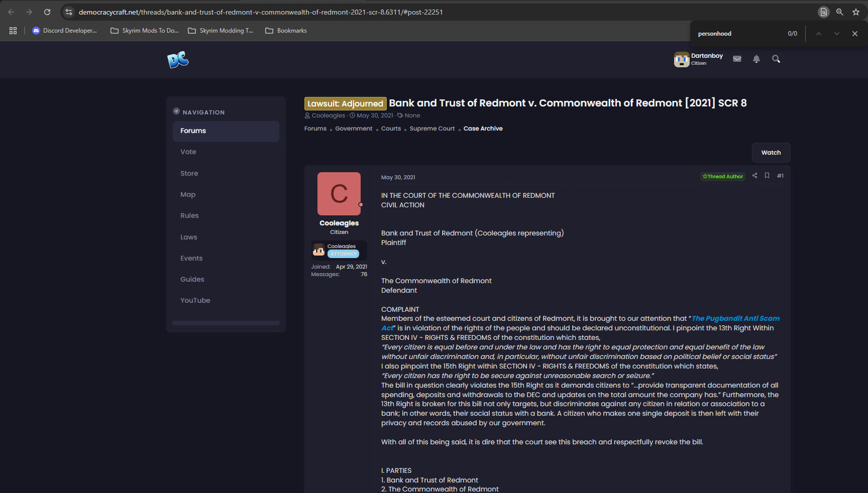
Task: Reload the page with the refresh icon
Action: click(x=47, y=12)
